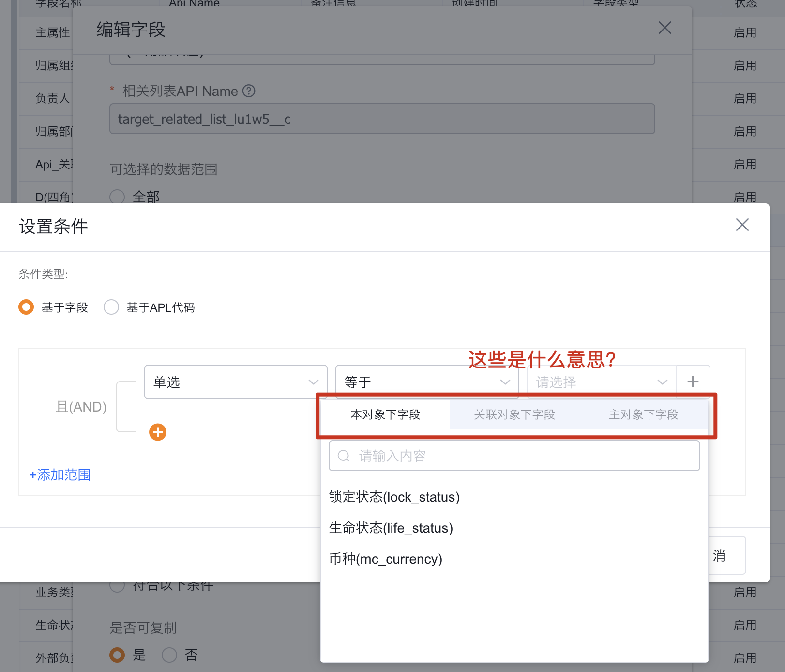Image resolution: width=785 pixels, height=672 pixels.
Task: Select 是 for 是否可复制
Action: click(x=117, y=655)
